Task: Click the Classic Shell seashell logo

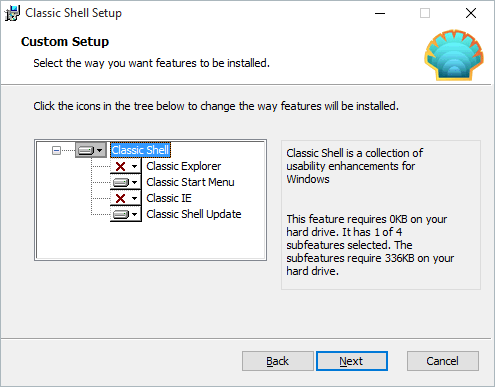Action: 454,55
